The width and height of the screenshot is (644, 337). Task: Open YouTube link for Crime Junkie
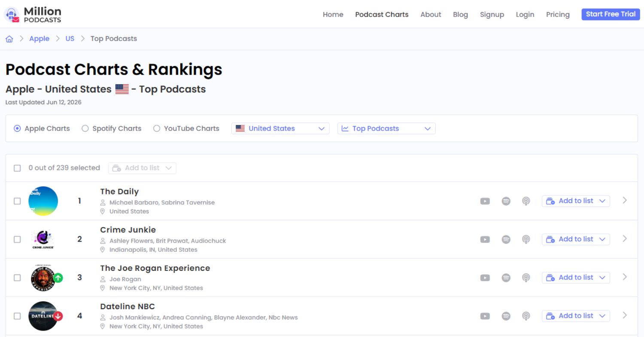485,239
